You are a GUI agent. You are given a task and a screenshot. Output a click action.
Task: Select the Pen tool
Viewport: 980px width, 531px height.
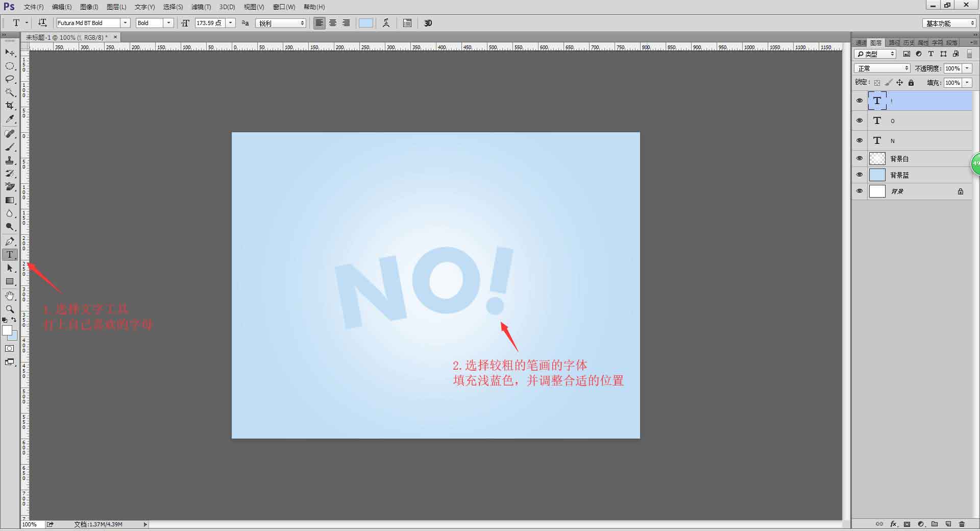point(10,242)
